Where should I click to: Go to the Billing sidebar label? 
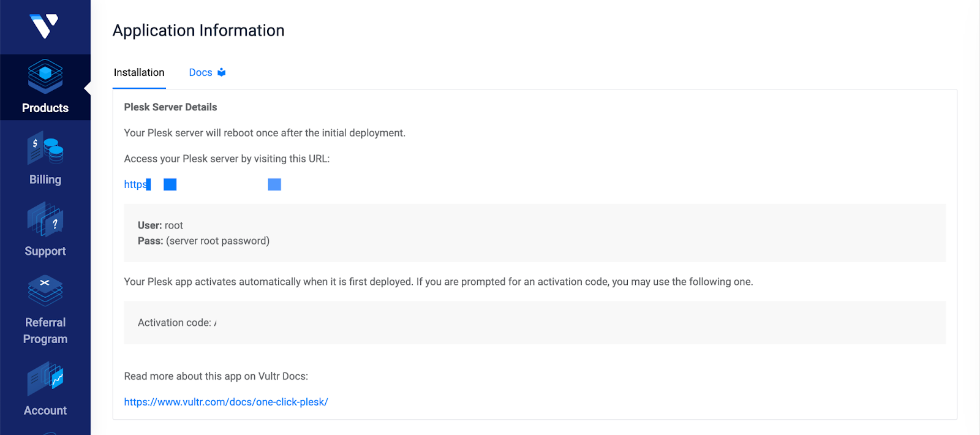[45, 180]
